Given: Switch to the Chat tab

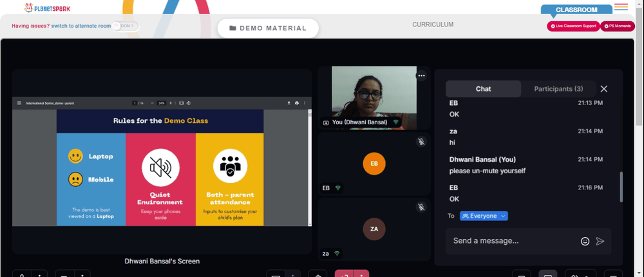Looking at the screenshot, I should [x=484, y=89].
